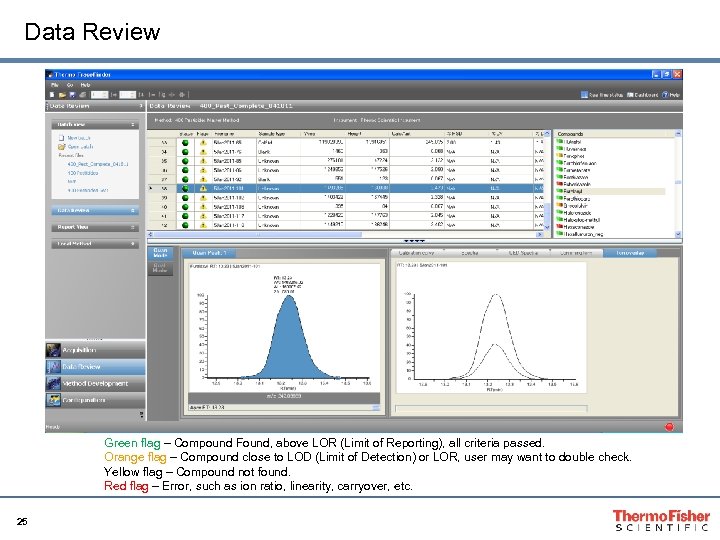Click the pin on the Data Review pane header

coord(141,106)
